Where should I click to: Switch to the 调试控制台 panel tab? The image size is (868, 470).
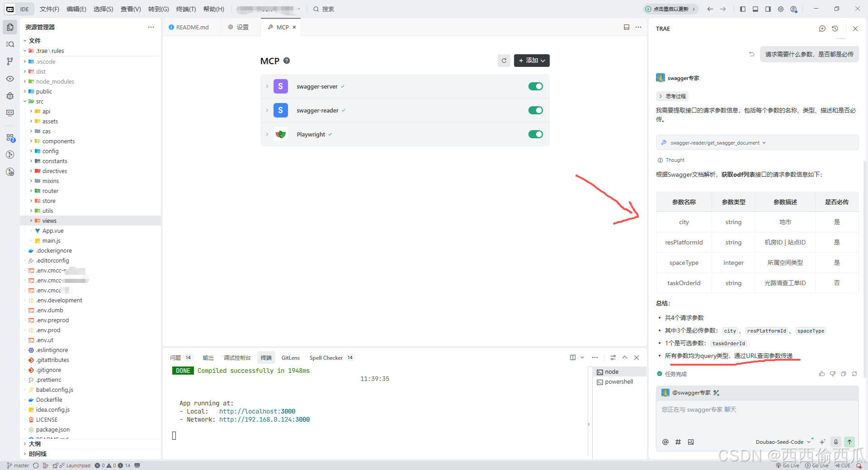point(237,357)
